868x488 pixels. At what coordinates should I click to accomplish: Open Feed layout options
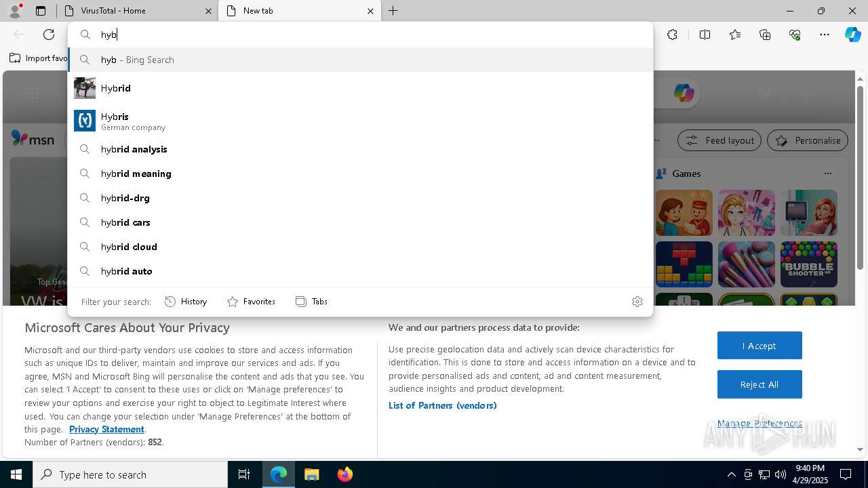pos(719,140)
